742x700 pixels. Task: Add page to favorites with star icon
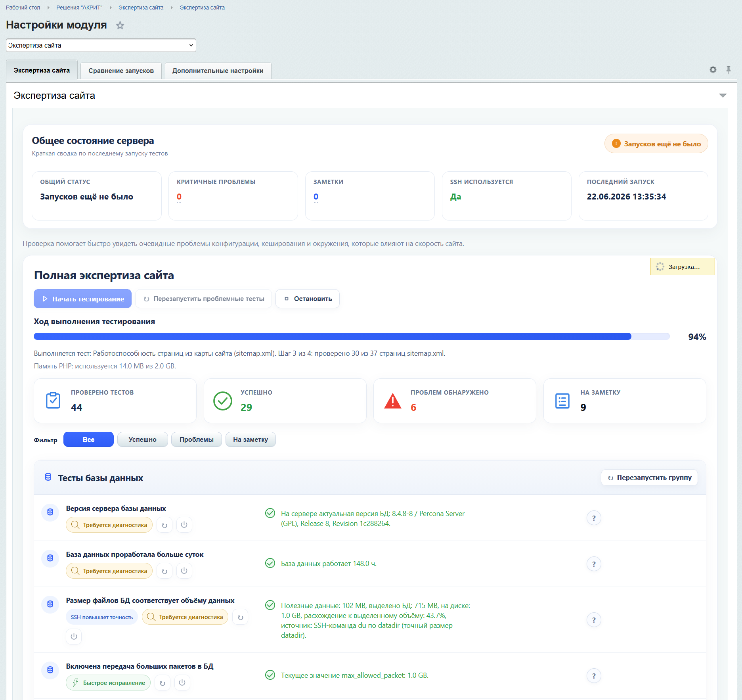120,25
